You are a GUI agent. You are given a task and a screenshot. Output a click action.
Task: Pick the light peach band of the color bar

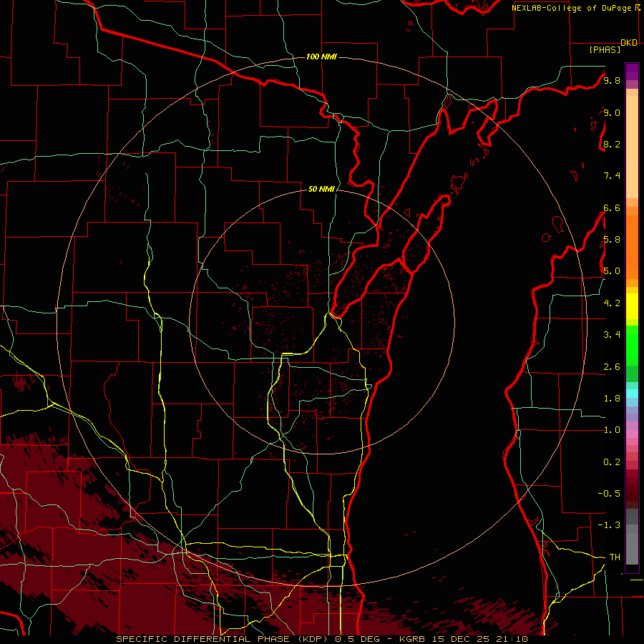pyautogui.click(x=632, y=147)
